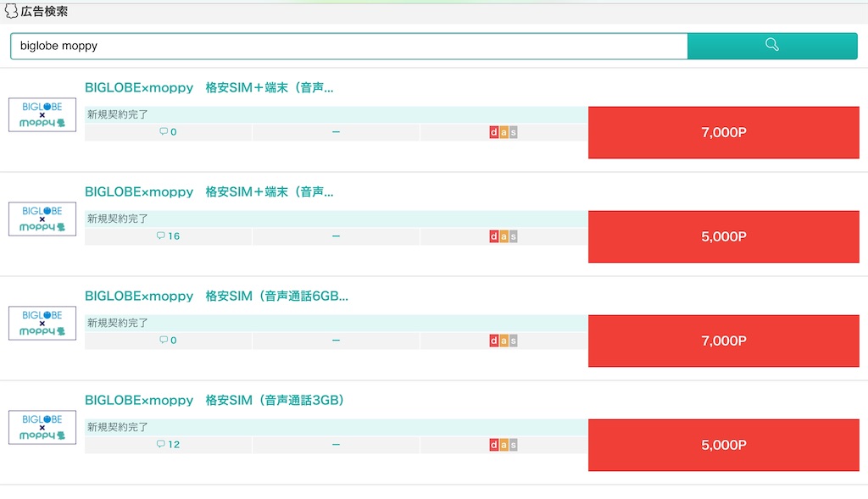Click 新規契約完了 text in the 6GB row

coord(117,323)
